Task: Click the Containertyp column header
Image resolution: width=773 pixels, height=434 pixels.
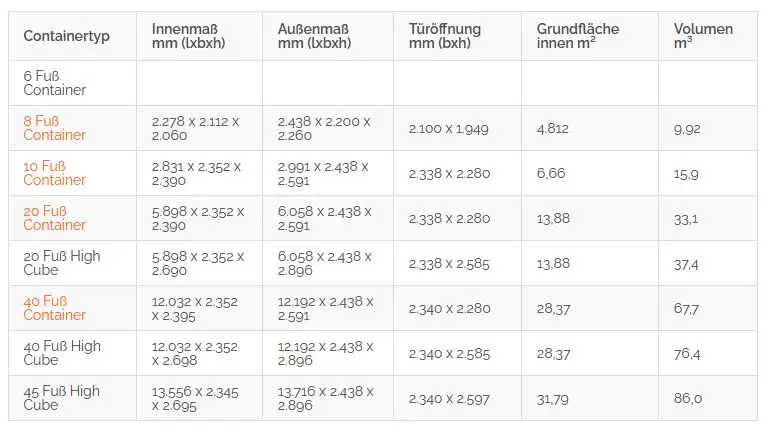Action: (67, 36)
